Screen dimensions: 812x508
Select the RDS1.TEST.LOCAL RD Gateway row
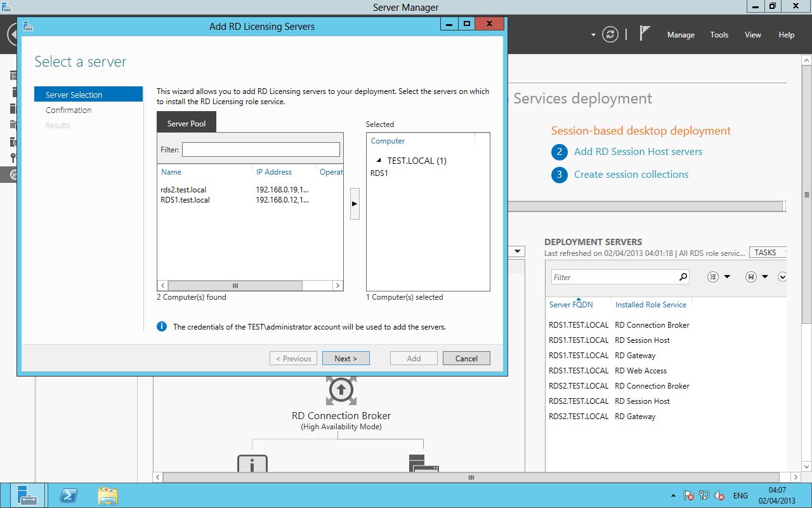[665, 356]
